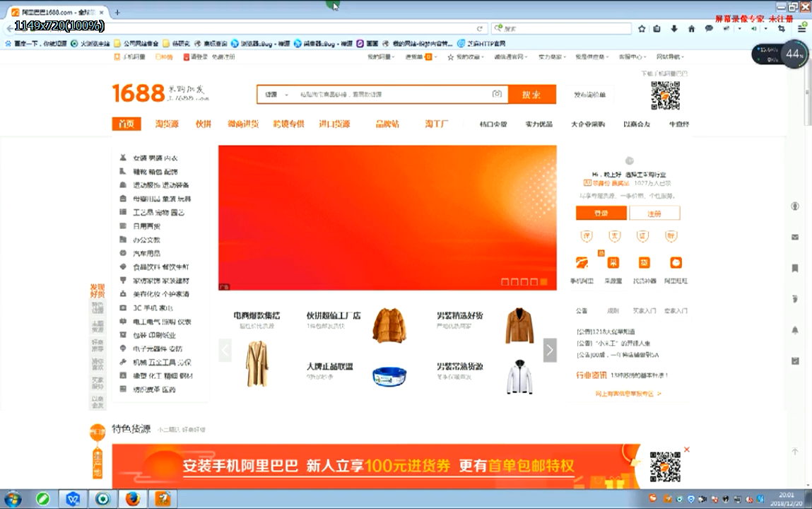Expand the 诚信通官网 top bar dropdown
The image size is (812, 509).
tap(511, 57)
